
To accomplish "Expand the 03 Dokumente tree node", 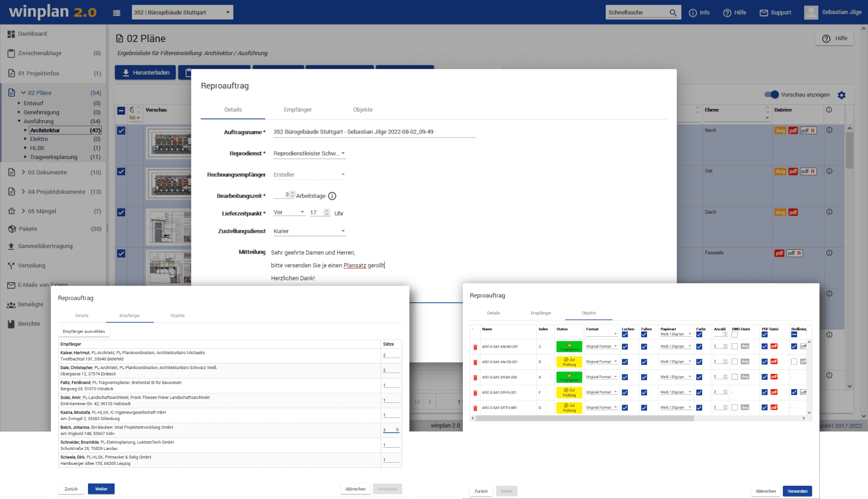I will click(x=24, y=172).
